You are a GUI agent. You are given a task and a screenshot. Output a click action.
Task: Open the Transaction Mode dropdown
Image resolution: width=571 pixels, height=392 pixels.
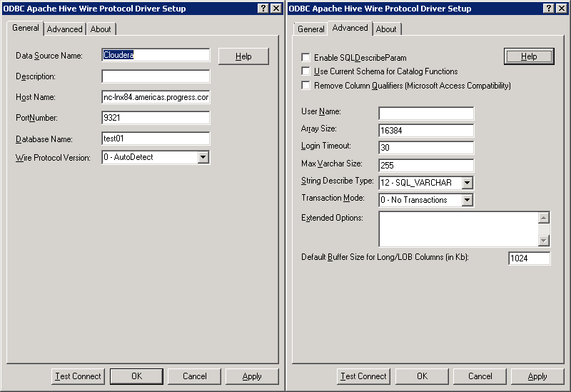tap(467, 200)
